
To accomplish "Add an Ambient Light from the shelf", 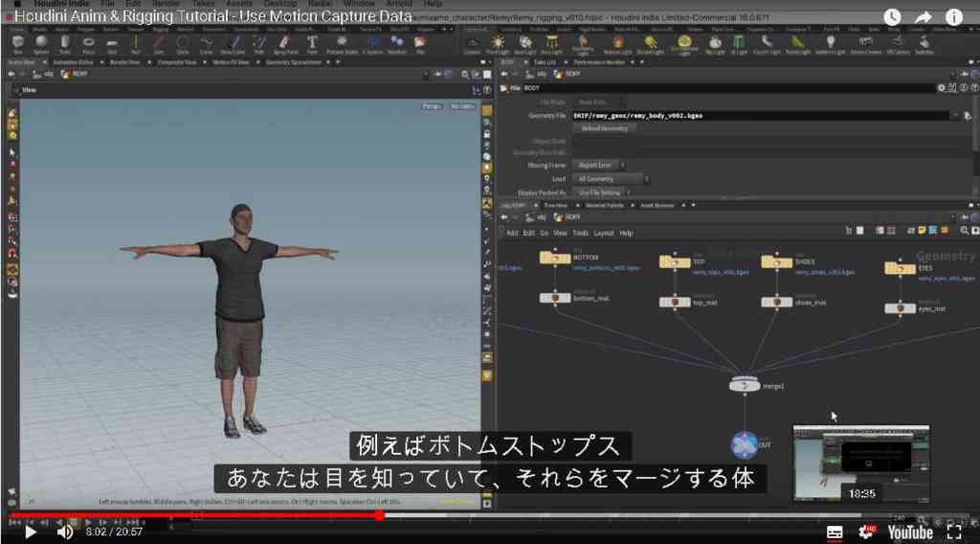I will 830,44.
